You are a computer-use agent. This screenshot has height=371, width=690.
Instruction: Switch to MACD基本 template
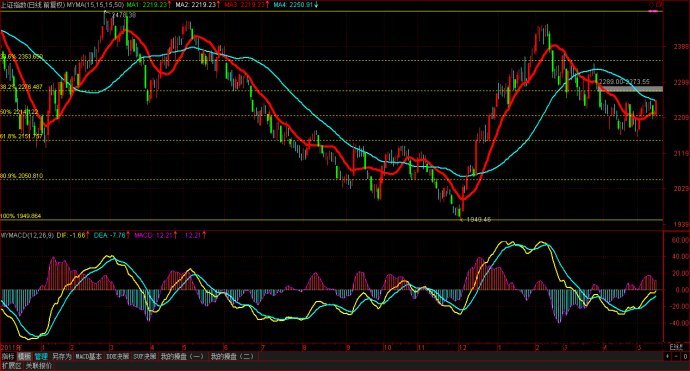point(88,356)
